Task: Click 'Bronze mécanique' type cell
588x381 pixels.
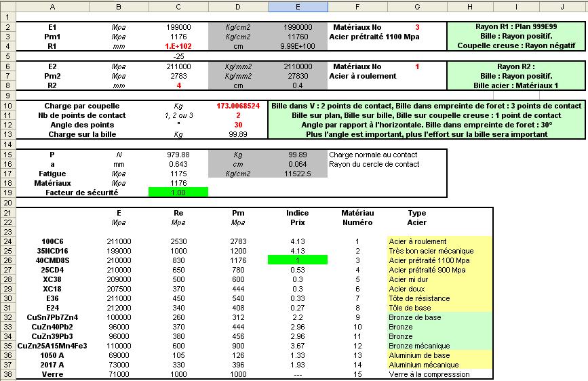Action: point(439,346)
